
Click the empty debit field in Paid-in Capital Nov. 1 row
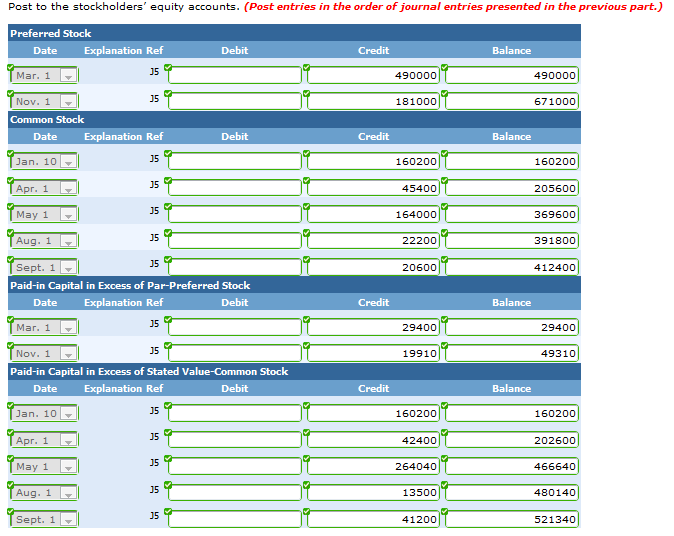pyautogui.click(x=235, y=354)
